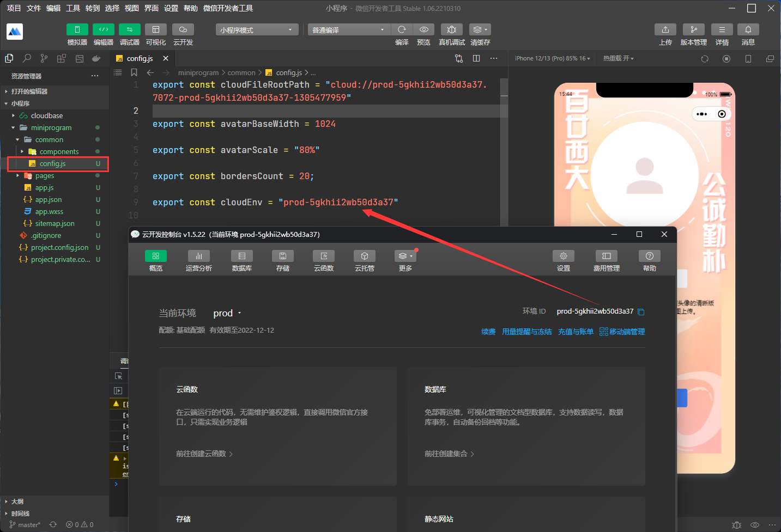Copy the 环境 ID with copy icon
The height and width of the screenshot is (532, 781).
click(x=641, y=312)
